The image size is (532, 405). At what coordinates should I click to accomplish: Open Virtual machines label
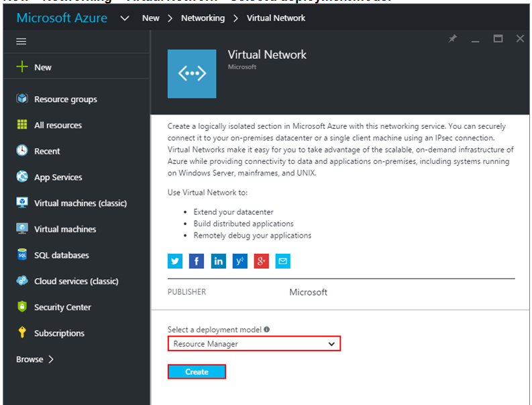point(65,229)
